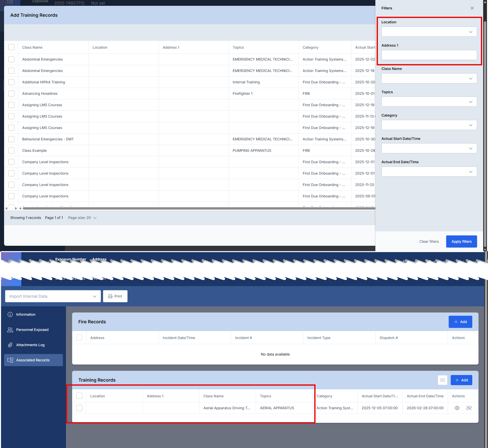Image resolution: width=488 pixels, height=448 pixels.
Task: Sort by the Topics column header
Action: click(x=238, y=47)
